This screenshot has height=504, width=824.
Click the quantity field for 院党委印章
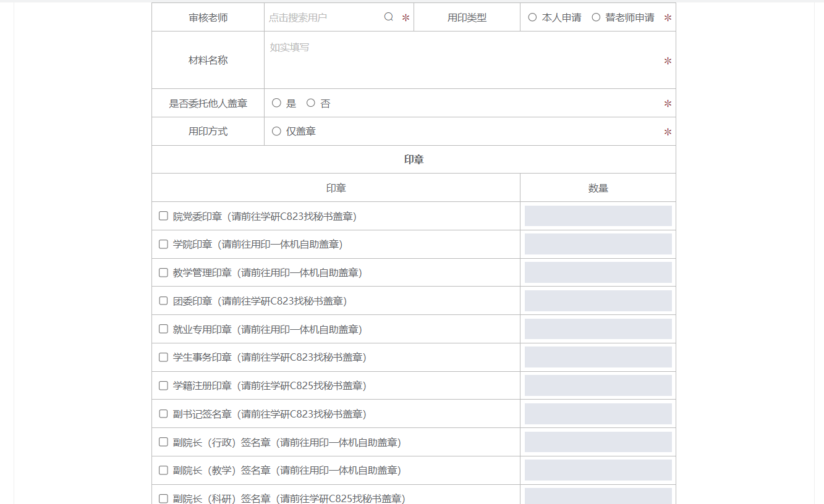[x=598, y=216]
